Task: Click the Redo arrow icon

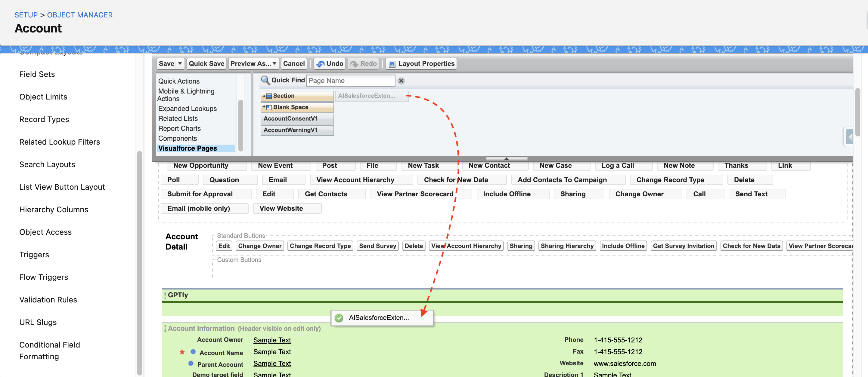Action: (x=354, y=64)
